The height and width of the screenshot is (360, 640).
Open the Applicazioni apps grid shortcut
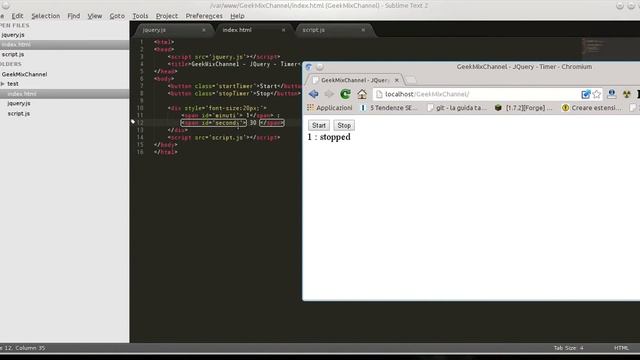pos(330,108)
